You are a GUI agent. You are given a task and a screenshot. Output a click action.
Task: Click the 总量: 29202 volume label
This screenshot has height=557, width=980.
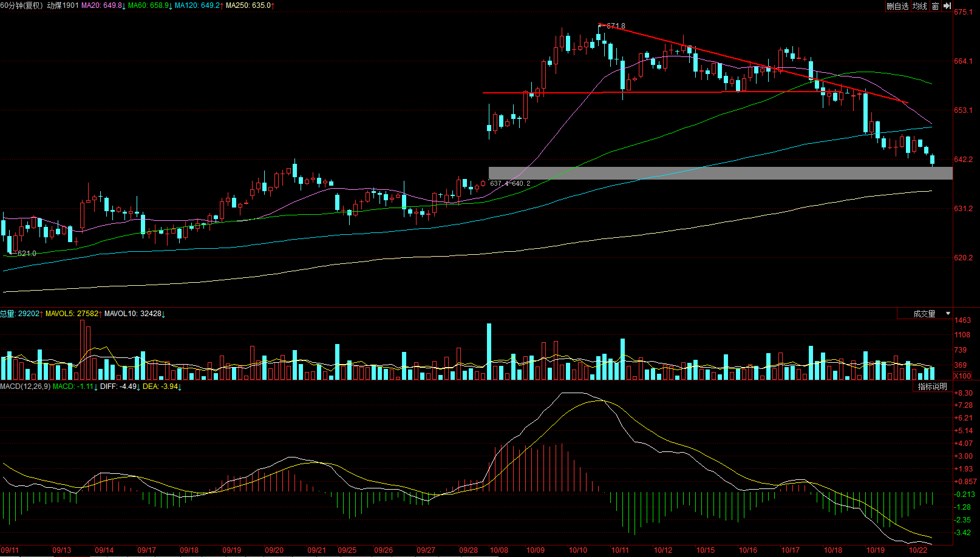click(21, 314)
